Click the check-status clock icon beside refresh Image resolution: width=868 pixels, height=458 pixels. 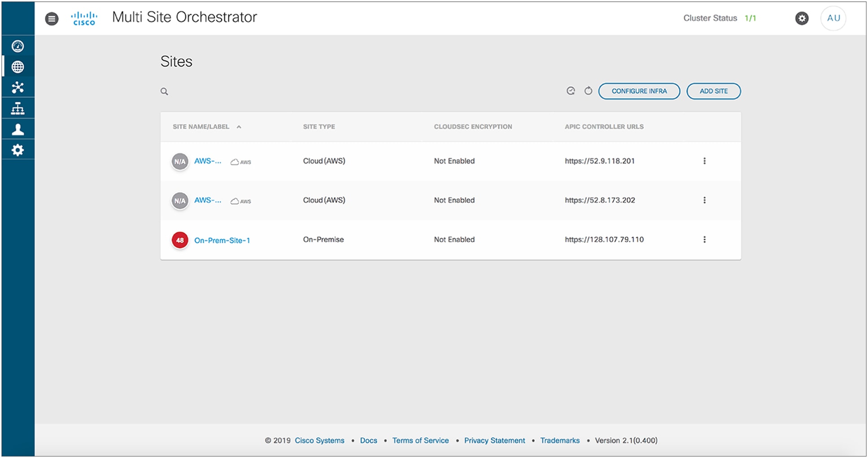tap(571, 91)
